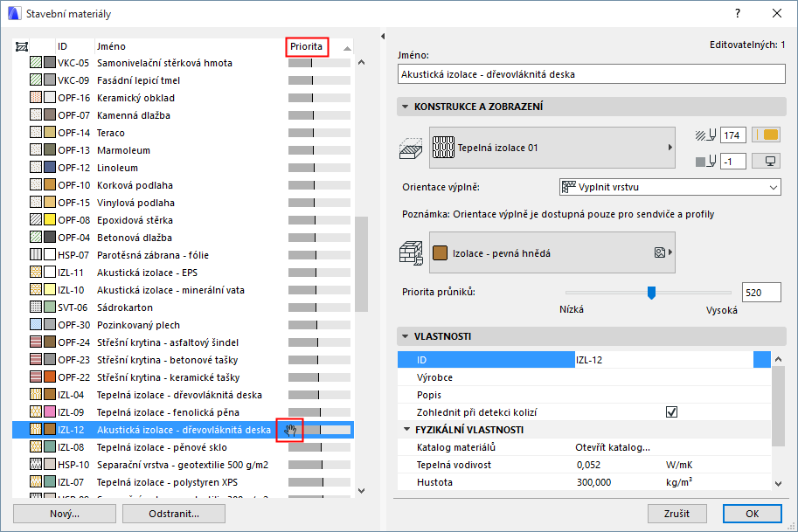
Task: Click the pink swatch of Tepelná izolace - fenolická pěna
Action: [49, 412]
